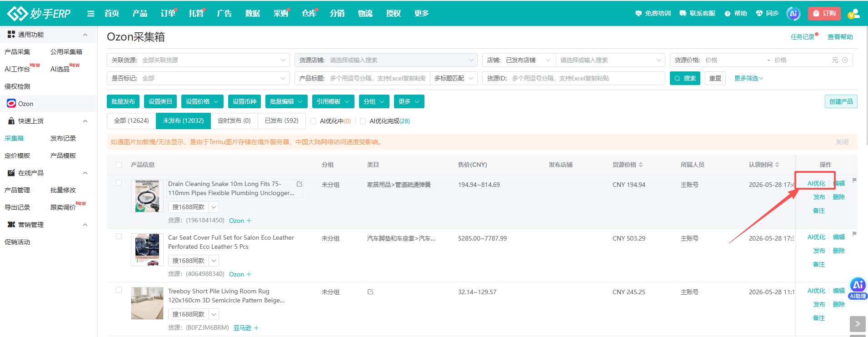The width and height of the screenshot is (868, 337).
Task: Open 产品管理 in sidebar
Action: pos(17,190)
